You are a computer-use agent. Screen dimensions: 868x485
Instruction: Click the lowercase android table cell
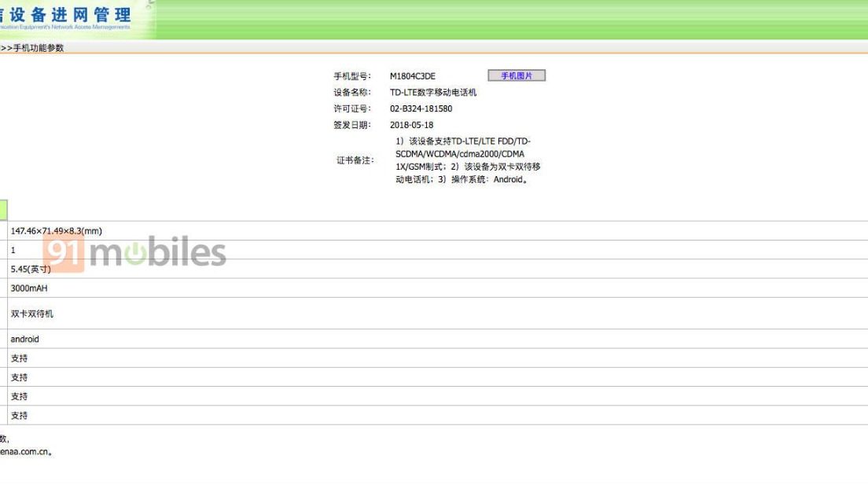click(x=24, y=340)
